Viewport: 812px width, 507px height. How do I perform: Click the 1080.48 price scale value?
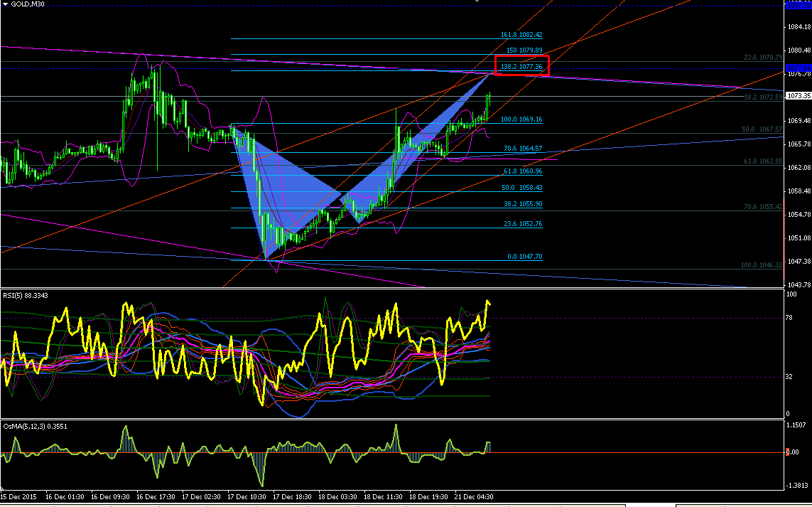(800, 50)
